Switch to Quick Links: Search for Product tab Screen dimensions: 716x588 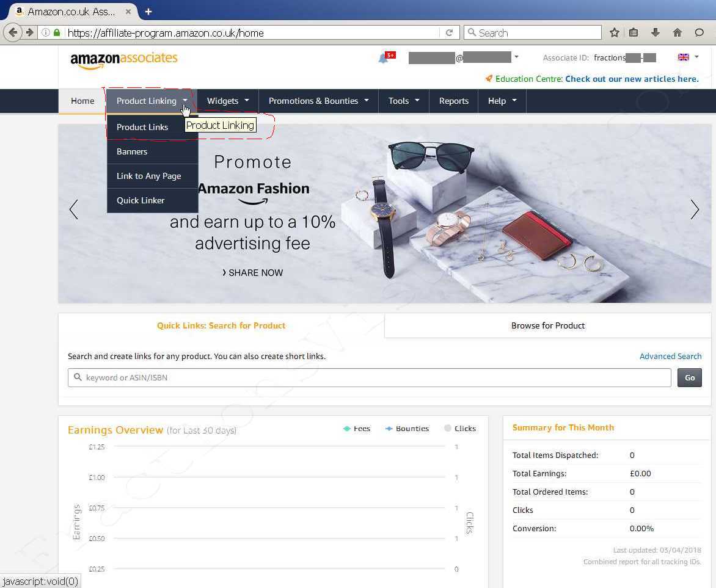222,325
